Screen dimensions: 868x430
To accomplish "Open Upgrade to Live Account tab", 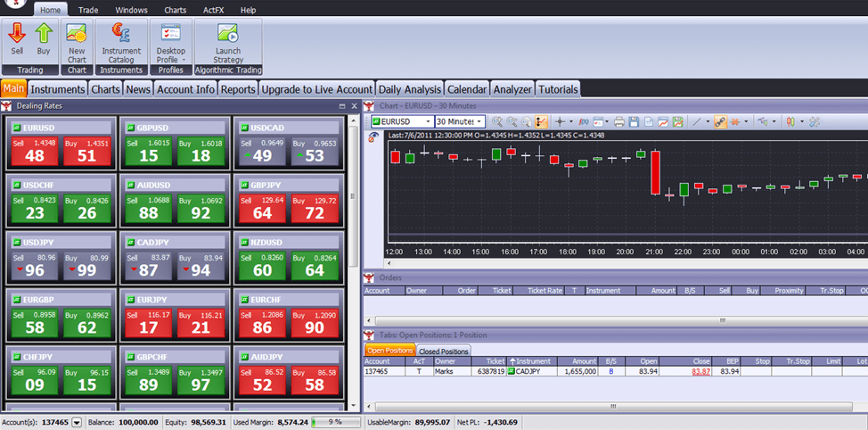I will pos(316,89).
